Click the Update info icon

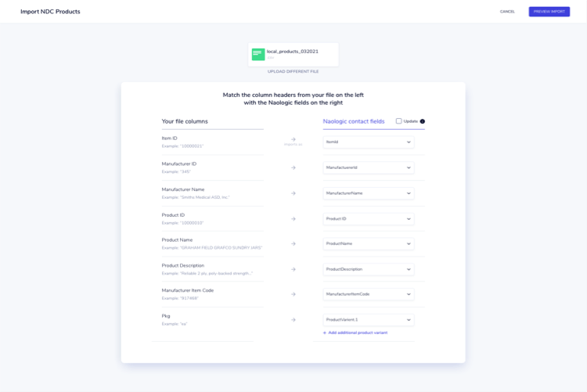[x=423, y=121]
